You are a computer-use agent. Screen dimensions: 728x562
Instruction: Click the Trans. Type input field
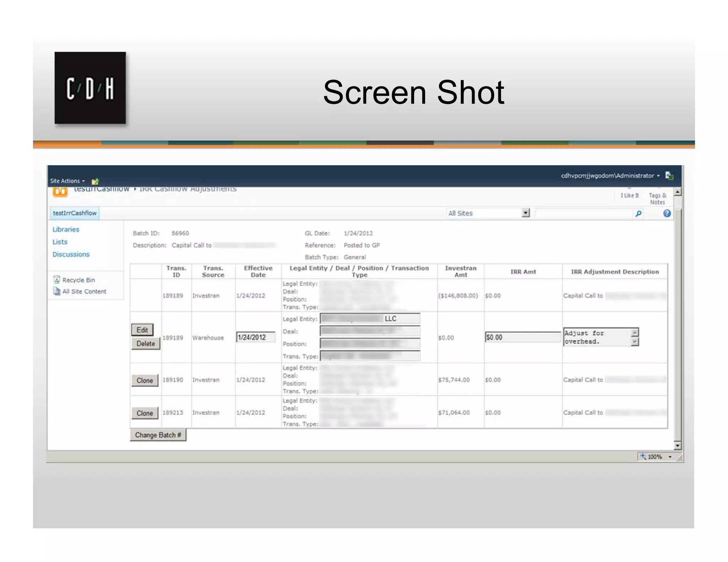tap(370, 356)
